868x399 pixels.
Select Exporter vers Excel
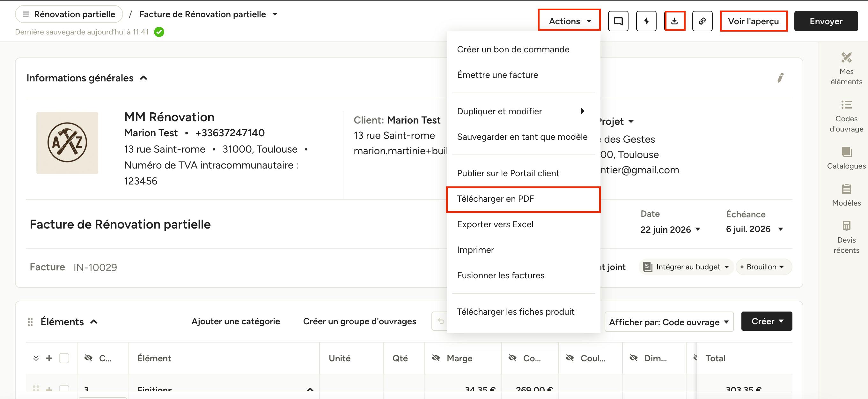click(x=523, y=224)
